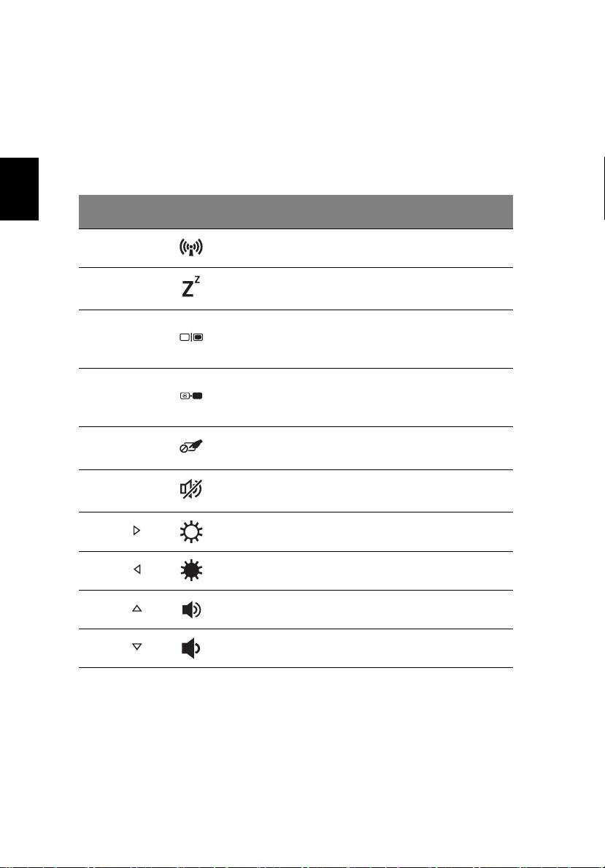Select the speaker volume-down icon with one wave
The width and height of the screenshot is (605, 868).
click(191, 648)
